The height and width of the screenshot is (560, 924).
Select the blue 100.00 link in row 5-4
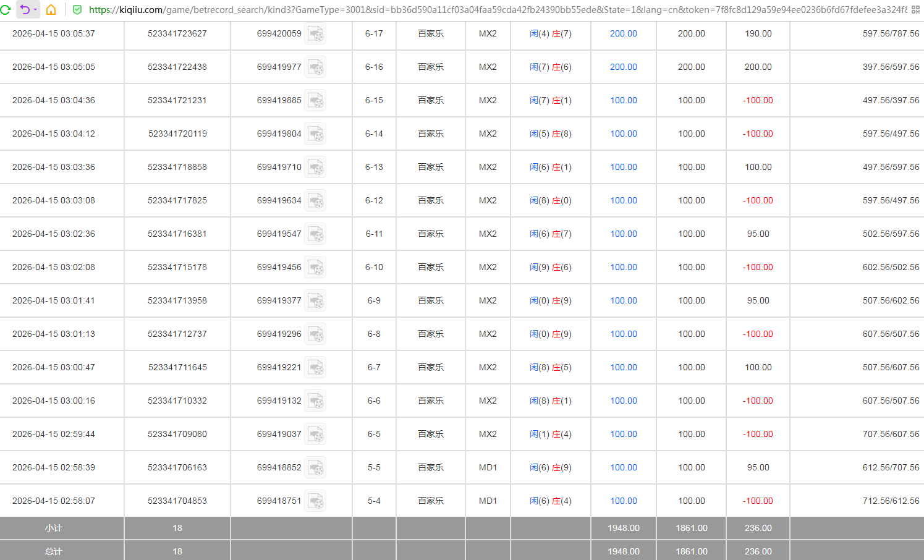pos(623,501)
